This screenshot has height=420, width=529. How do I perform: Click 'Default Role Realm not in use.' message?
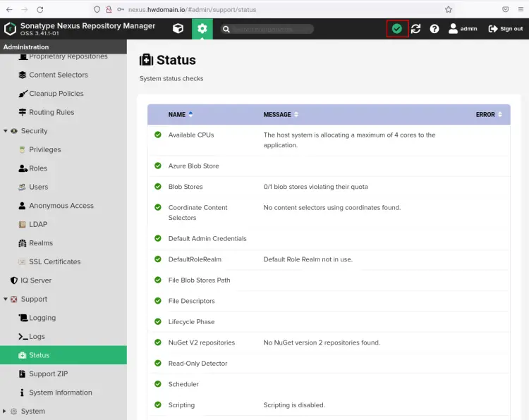(x=308, y=259)
